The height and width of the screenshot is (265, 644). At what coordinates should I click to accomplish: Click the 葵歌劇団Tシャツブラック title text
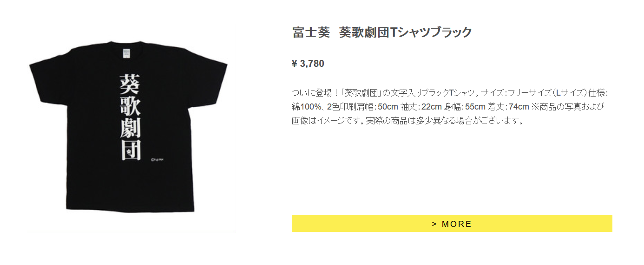tap(406, 32)
